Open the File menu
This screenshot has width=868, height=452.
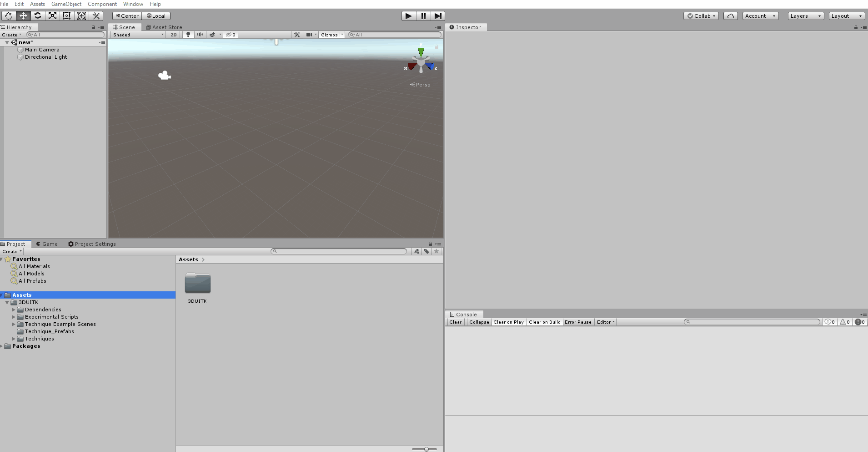point(5,4)
